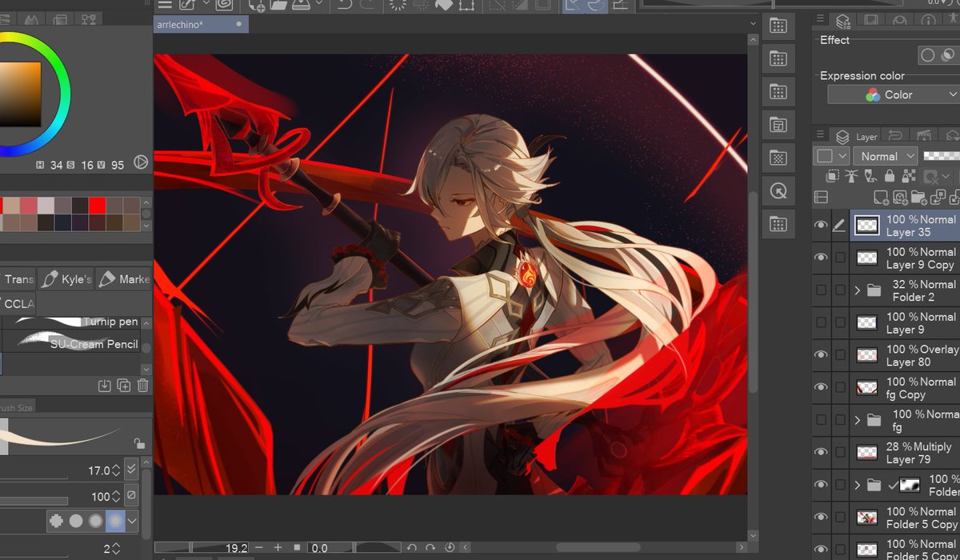
Task: Open the Layer Property panel tab icon
Action: click(842, 21)
